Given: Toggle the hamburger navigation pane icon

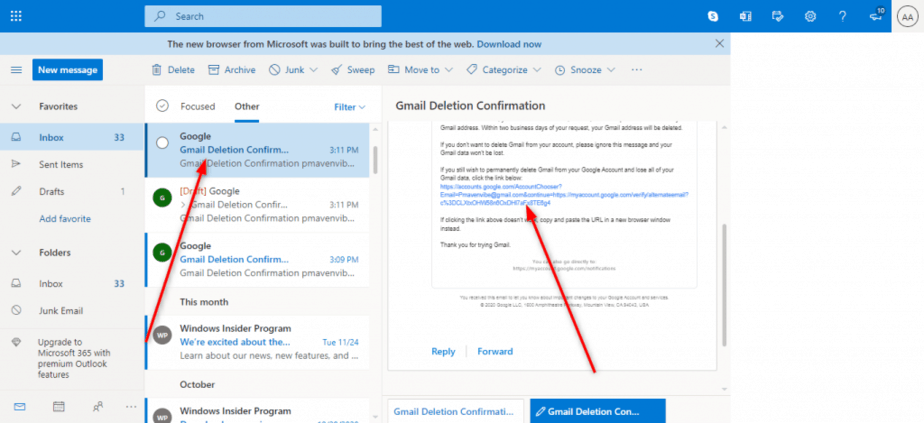Looking at the screenshot, I should pos(16,70).
